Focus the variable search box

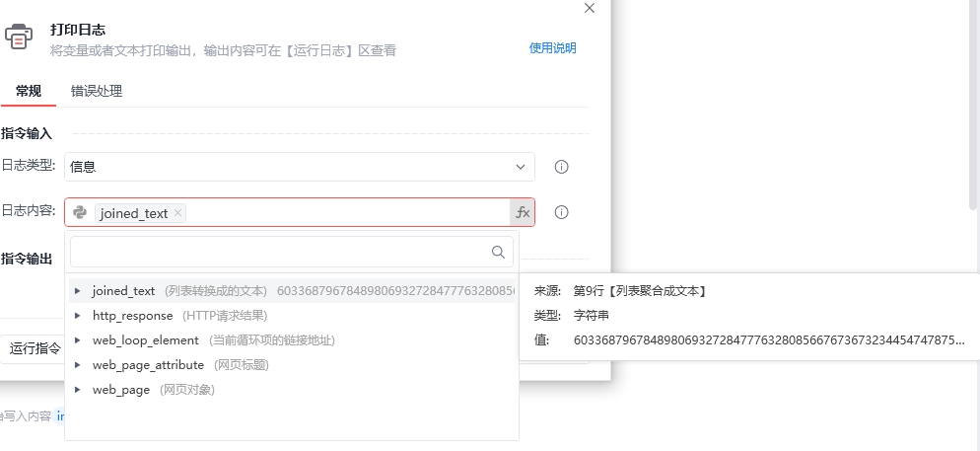(x=291, y=252)
